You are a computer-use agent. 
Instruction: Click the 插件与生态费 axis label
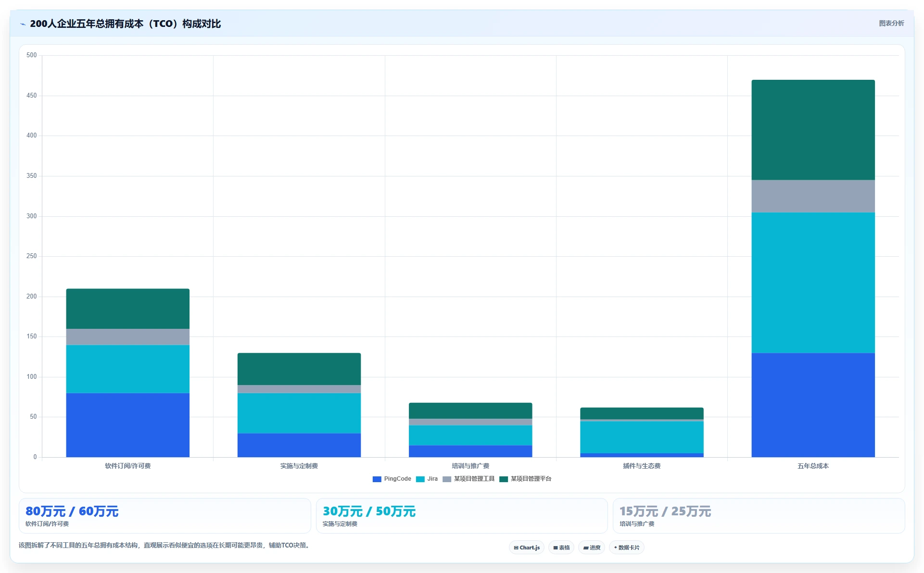642,466
